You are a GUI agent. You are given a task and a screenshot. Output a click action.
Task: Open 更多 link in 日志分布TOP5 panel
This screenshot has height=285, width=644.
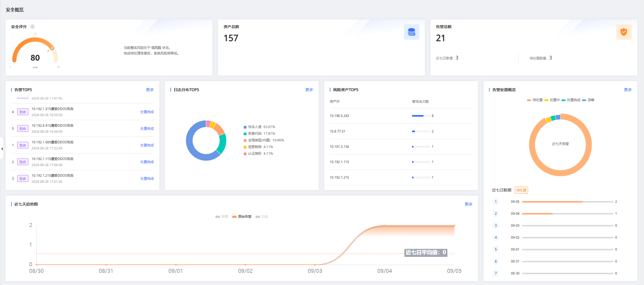pyautogui.click(x=309, y=90)
